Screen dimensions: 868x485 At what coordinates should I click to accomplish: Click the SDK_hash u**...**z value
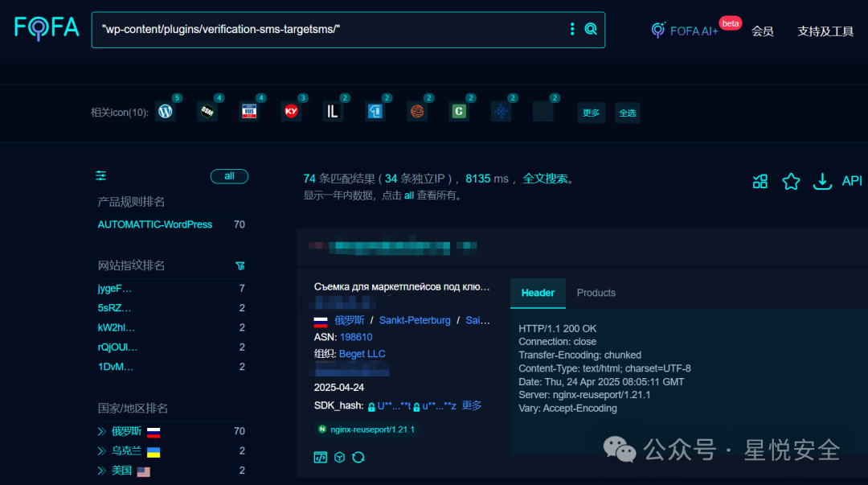(439, 406)
